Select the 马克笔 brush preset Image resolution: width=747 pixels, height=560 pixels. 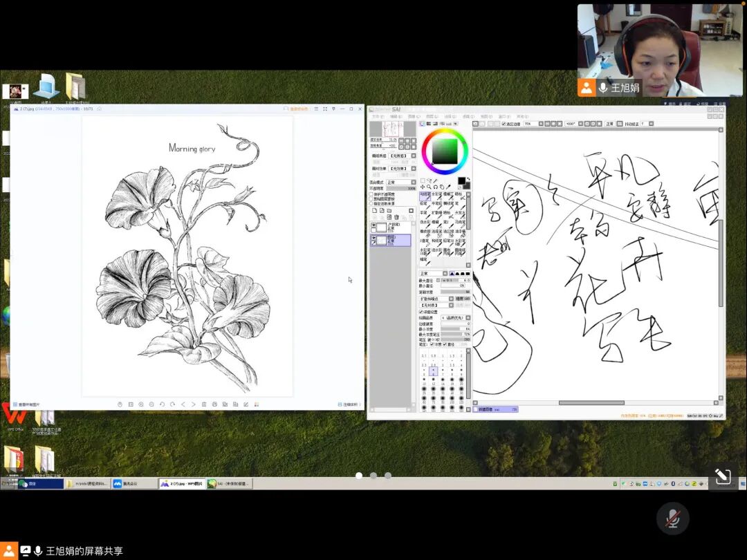pyautogui.click(x=460, y=224)
